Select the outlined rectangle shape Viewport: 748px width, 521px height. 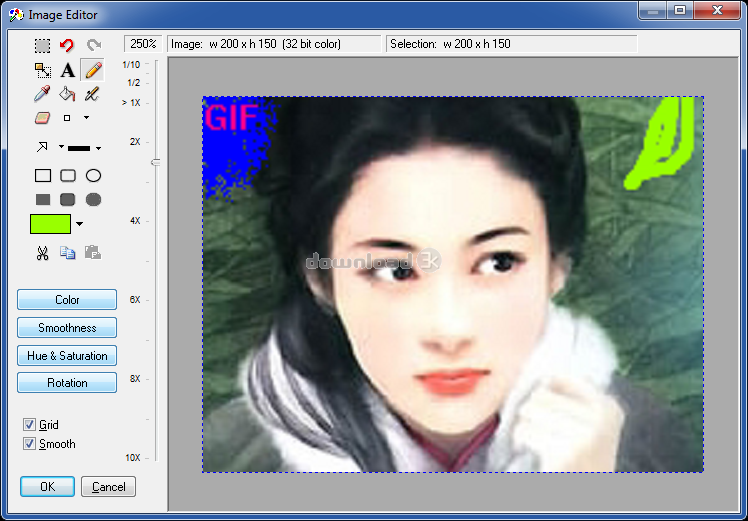pyautogui.click(x=43, y=176)
